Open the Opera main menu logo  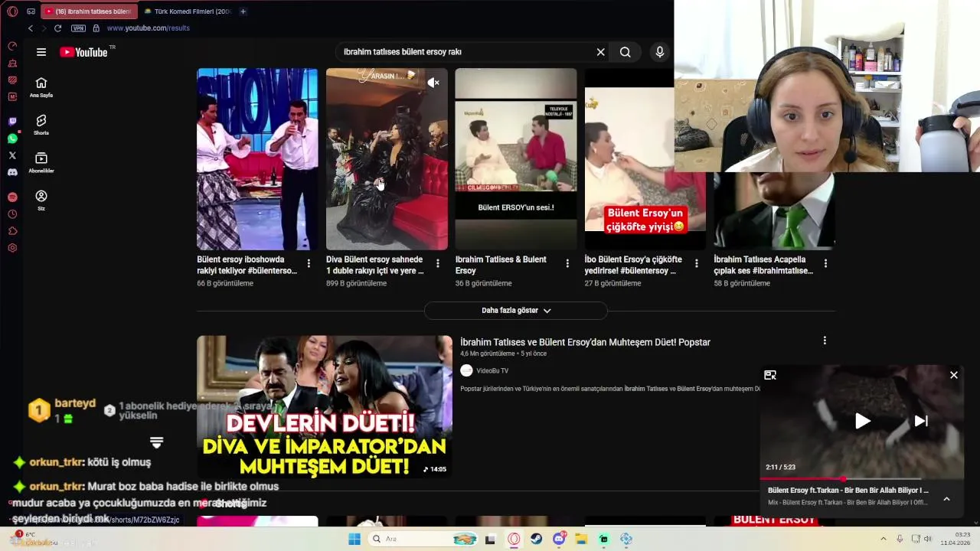point(12,11)
